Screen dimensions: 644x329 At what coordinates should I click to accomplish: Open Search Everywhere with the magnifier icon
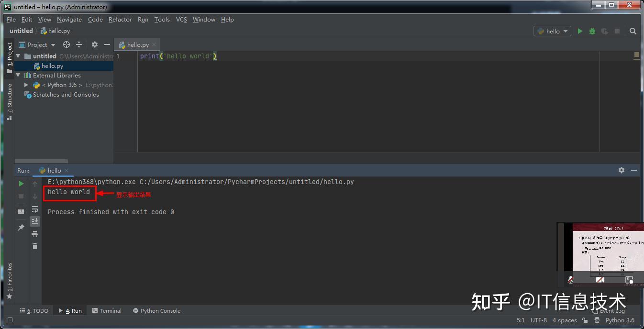click(x=633, y=31)
